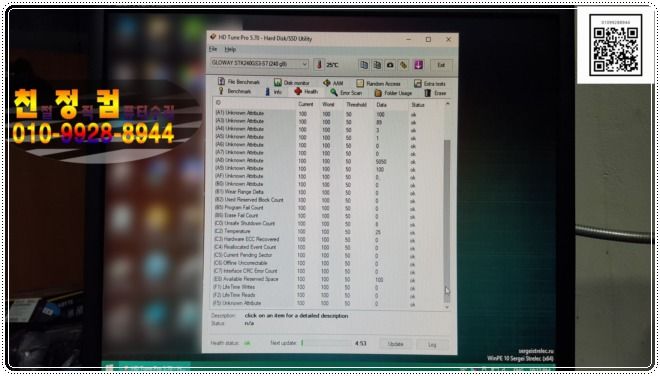Switch to the Extra tests tab
Screen dimensions: 660x376
430,84
